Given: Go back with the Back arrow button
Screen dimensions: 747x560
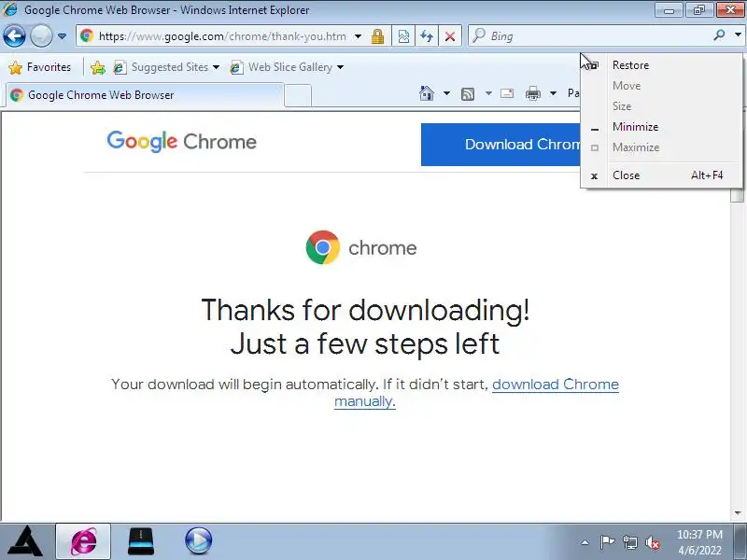Looking at the screenshot, I should (14, 36).
